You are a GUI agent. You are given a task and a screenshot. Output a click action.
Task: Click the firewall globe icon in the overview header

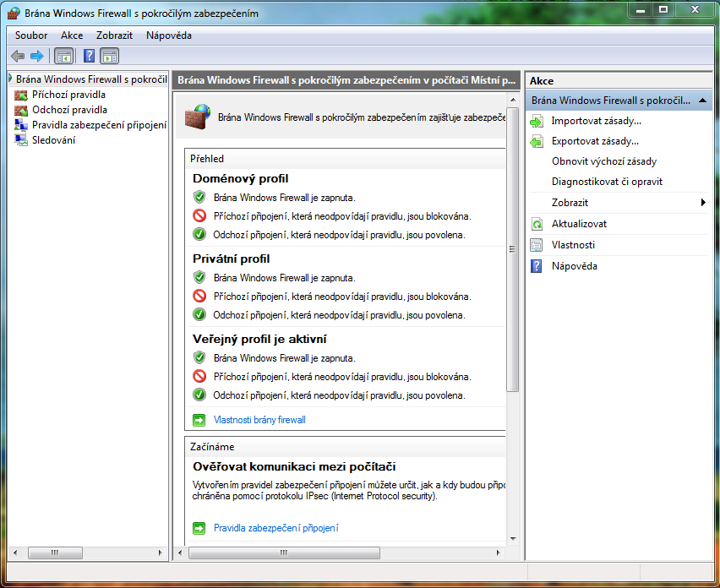pyautogui.click(x=198, y=117)
